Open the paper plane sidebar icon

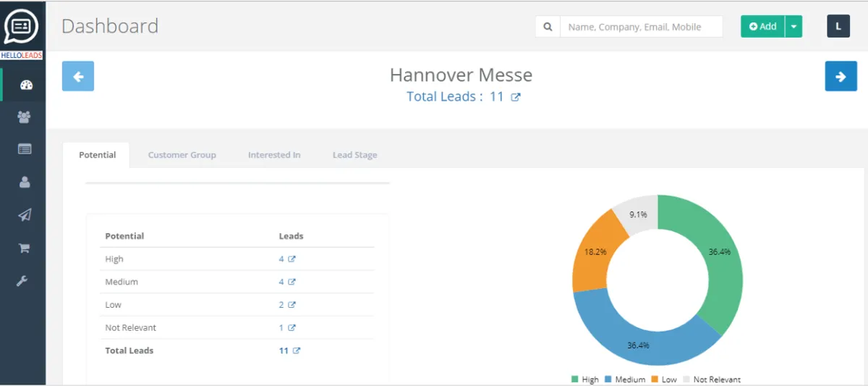(25, 214)
